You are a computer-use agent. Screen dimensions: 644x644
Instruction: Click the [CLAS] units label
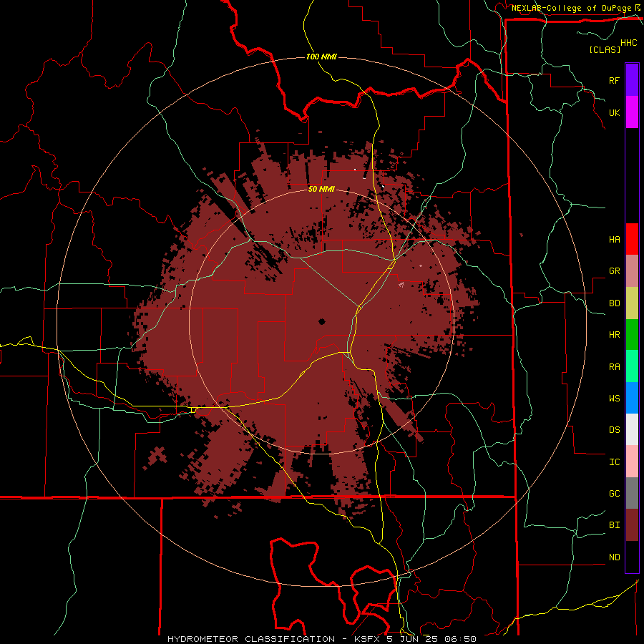605,49
